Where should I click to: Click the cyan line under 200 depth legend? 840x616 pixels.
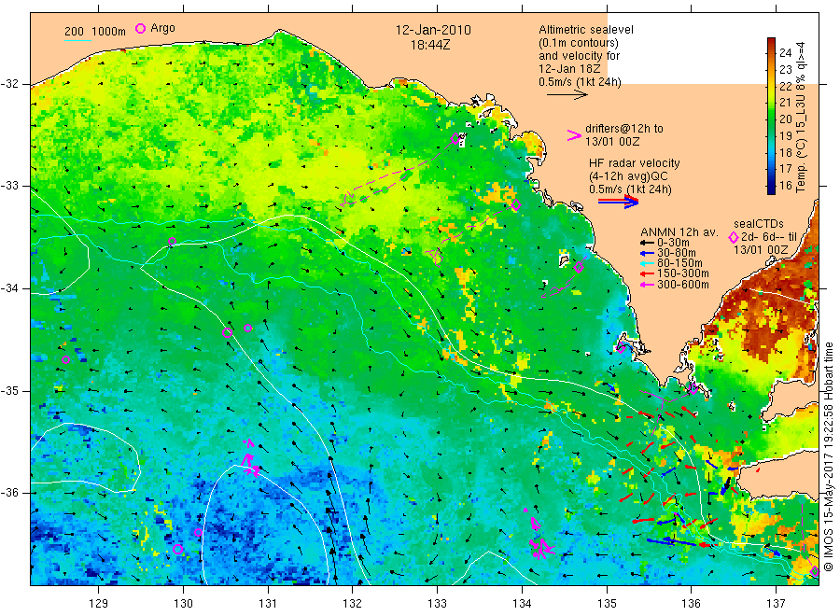(x=77, y=39)
